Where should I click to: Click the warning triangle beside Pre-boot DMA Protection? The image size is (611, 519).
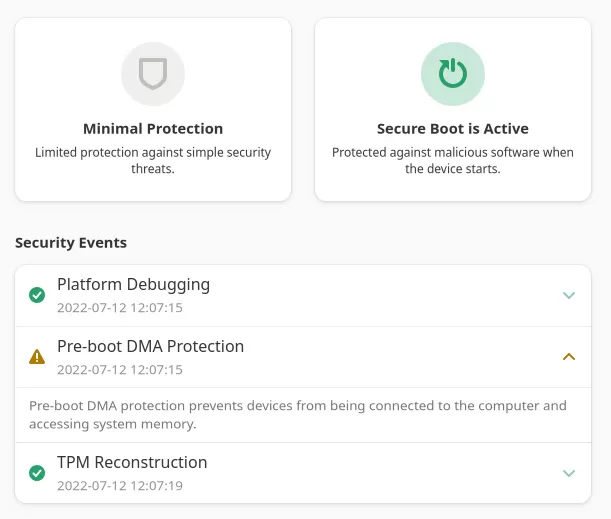[x=37, y=356]
